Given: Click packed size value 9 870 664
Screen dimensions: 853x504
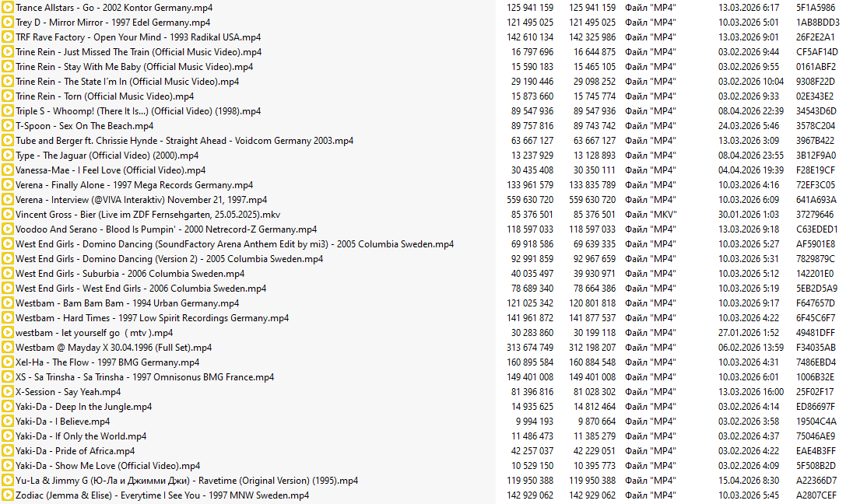Looking at the screenshot, I should coord(597,421).
